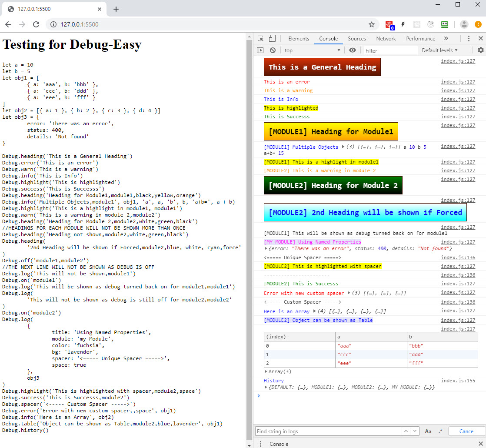Open DevTools settings gear icon
Viewport: 486px width, 448px height.
[x=480, y=50]
